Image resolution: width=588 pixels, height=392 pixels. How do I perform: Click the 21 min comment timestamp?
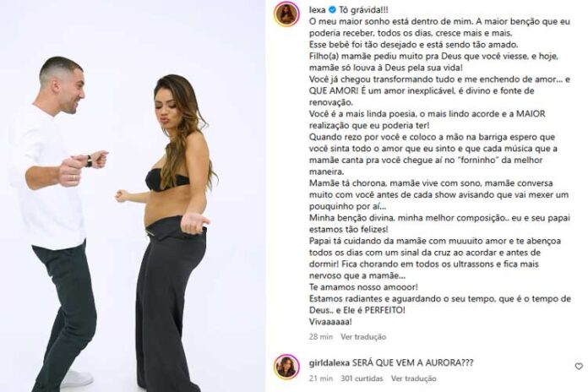[x=321, y=378]
